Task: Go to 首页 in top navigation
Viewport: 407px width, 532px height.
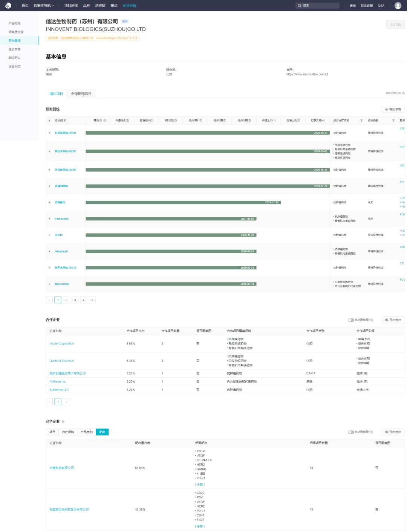Action: pos(25,6)
